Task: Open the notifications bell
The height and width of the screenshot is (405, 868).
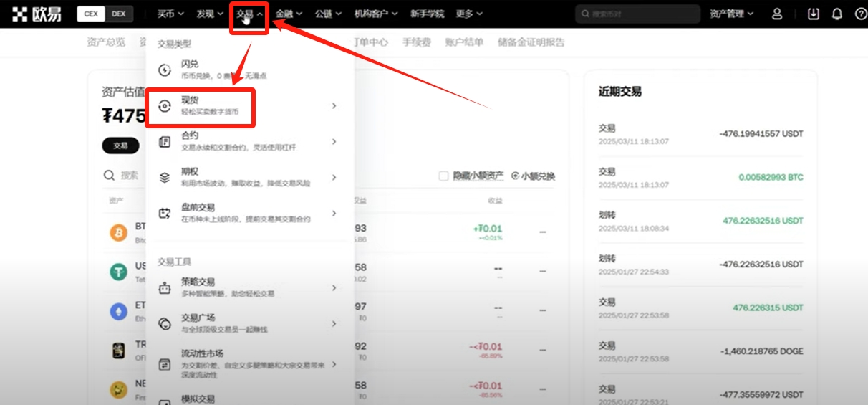Action: tap(836, 14)
